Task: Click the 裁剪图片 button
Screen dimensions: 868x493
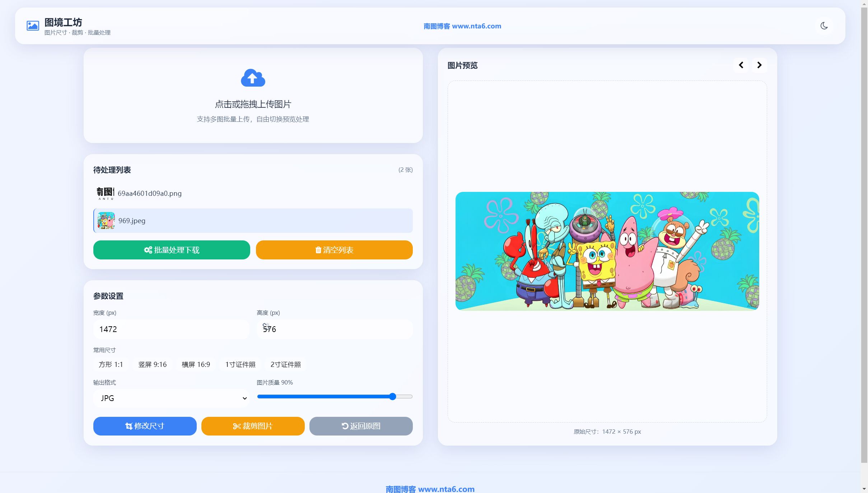Action: pyautogui.click(x=253, y=426)
